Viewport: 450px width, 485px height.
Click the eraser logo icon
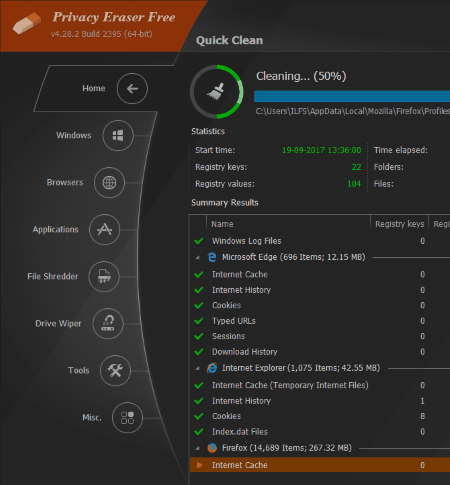coord(27,23)
